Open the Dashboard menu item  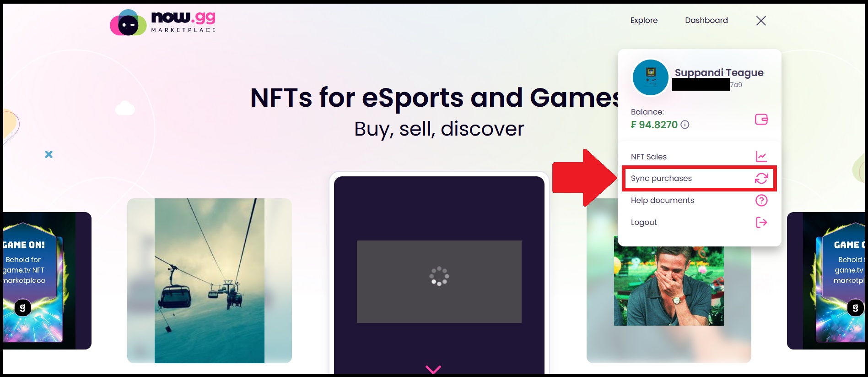coord(706,20)
